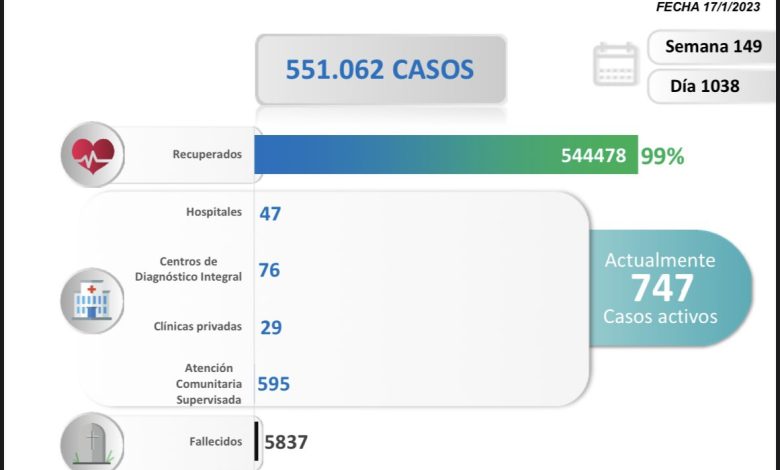Screen dimensions: 780x470
Task: Click the 99% recovered percentage
Action: coord(662,156)
